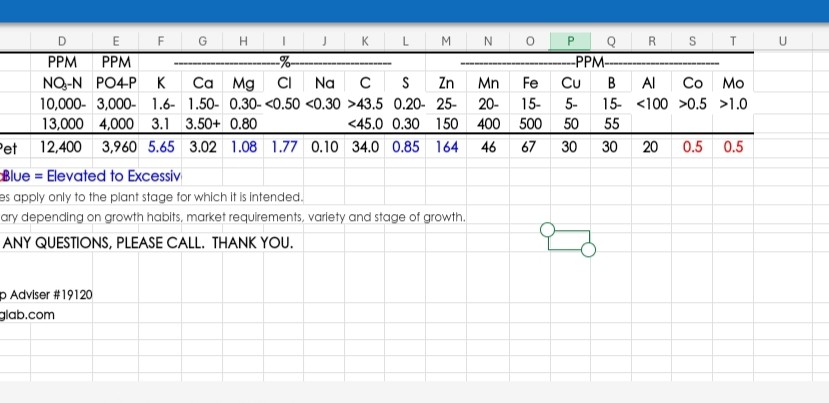Click the cell with value 3,960
The image size is (829, 403).
118,147
